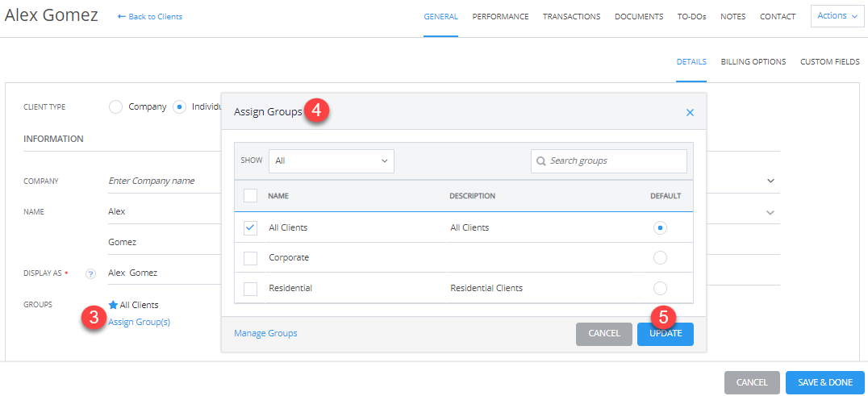This screenshot has width=868, height=396.
Task: Expand the Name row dropdown chevron
Action: tap(770, 212)
